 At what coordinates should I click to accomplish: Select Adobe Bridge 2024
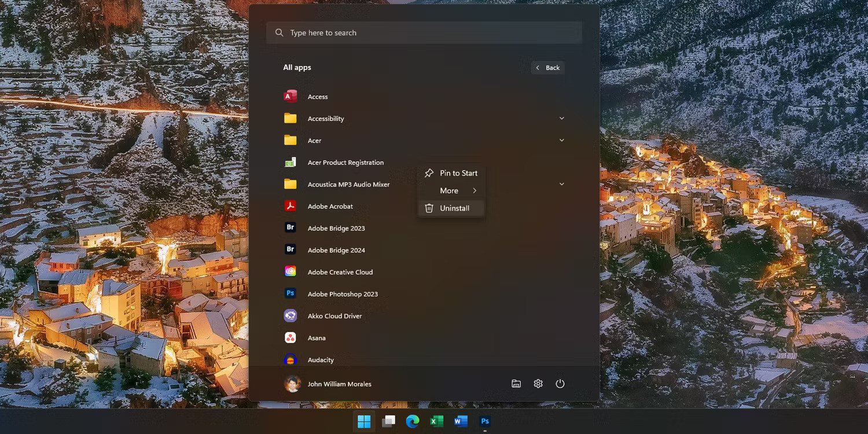point(336,250)
